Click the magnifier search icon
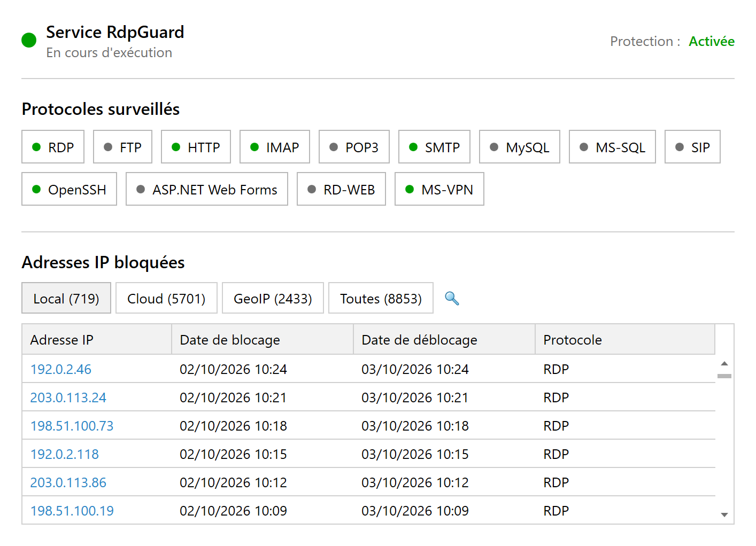756x546 pixels. (x=452, y=298)
